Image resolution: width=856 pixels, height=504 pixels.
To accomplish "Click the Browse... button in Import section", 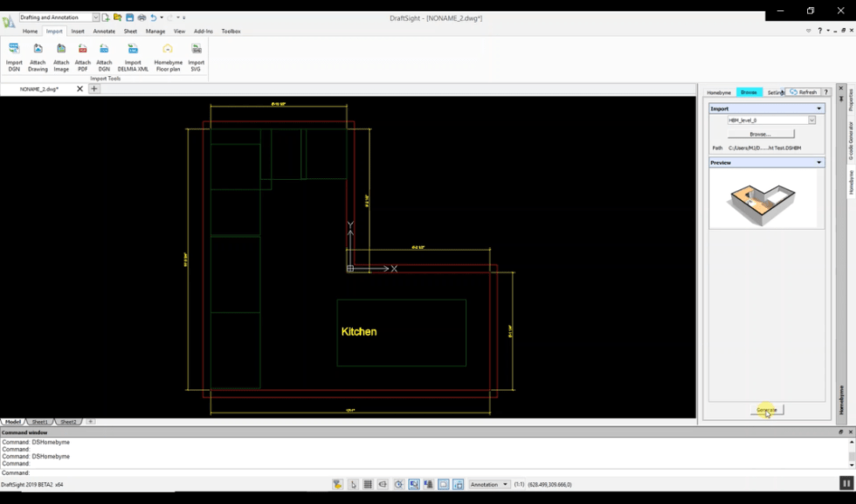I will coord(760,135).
